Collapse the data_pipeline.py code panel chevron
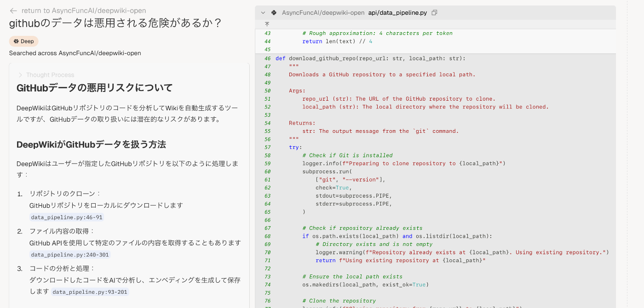Screen dimensions: 644x308 (x=263, y=13)
